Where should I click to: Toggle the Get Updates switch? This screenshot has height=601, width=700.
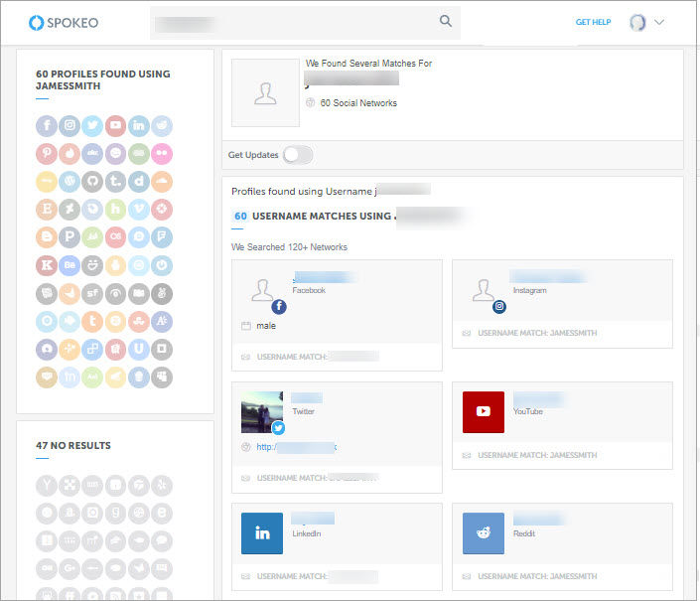[298, 155]
